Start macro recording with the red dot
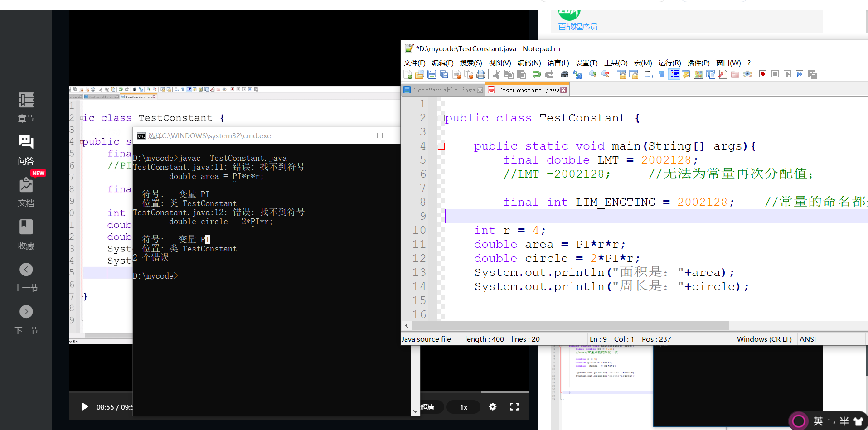 (763, 74)
